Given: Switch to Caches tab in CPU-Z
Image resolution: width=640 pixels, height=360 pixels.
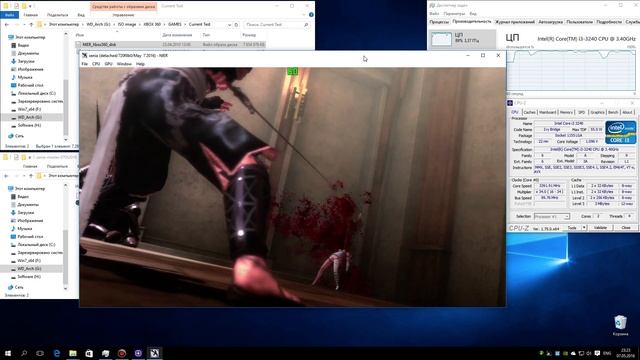Looking at the screenshot, I should point(529,112).
